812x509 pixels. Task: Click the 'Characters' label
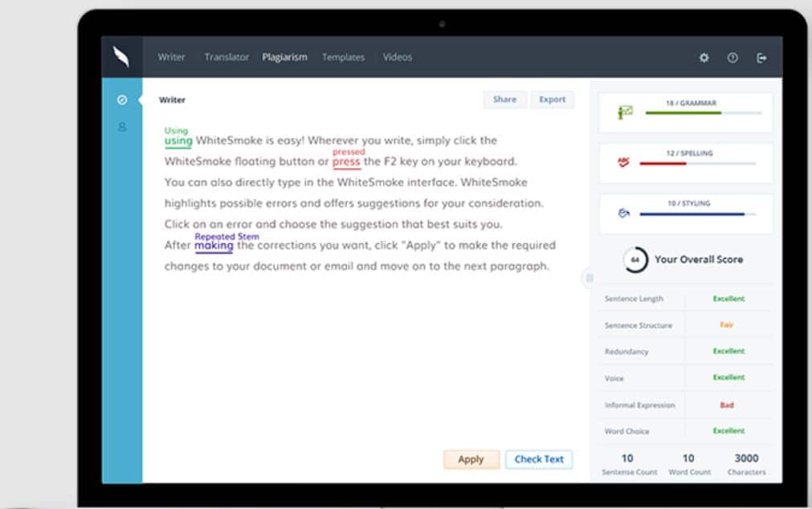click(746, 472)
